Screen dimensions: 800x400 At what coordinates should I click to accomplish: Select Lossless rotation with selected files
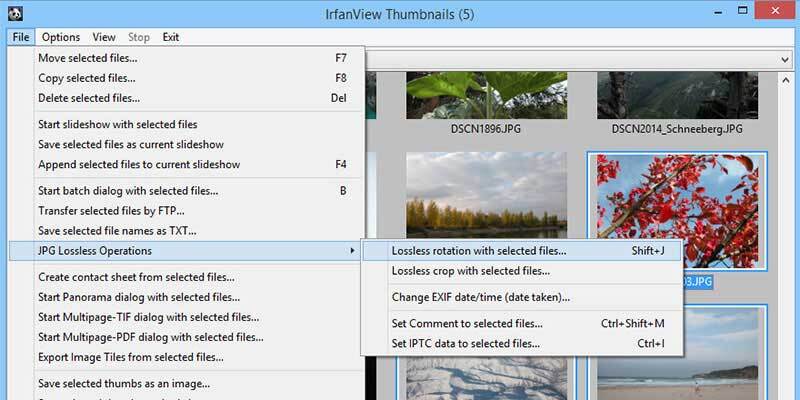[x=521, y=251]
